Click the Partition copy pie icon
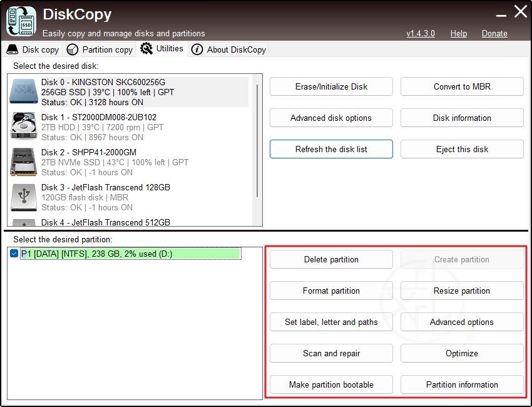 pos(73,49)
